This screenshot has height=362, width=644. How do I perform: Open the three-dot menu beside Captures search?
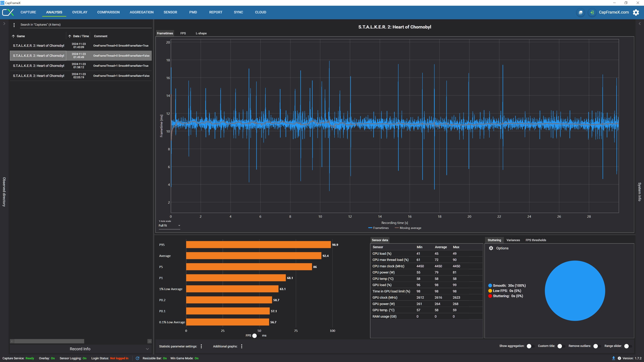click(x=14, y=25)
